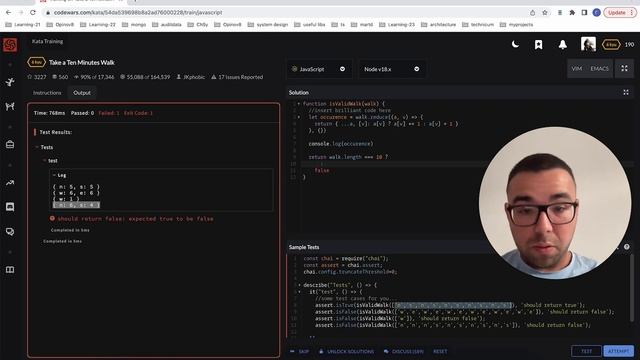This screenshot has height=360, width=640.
Task: Open the kumite gate sidebar icon
Action: point(10,107)
